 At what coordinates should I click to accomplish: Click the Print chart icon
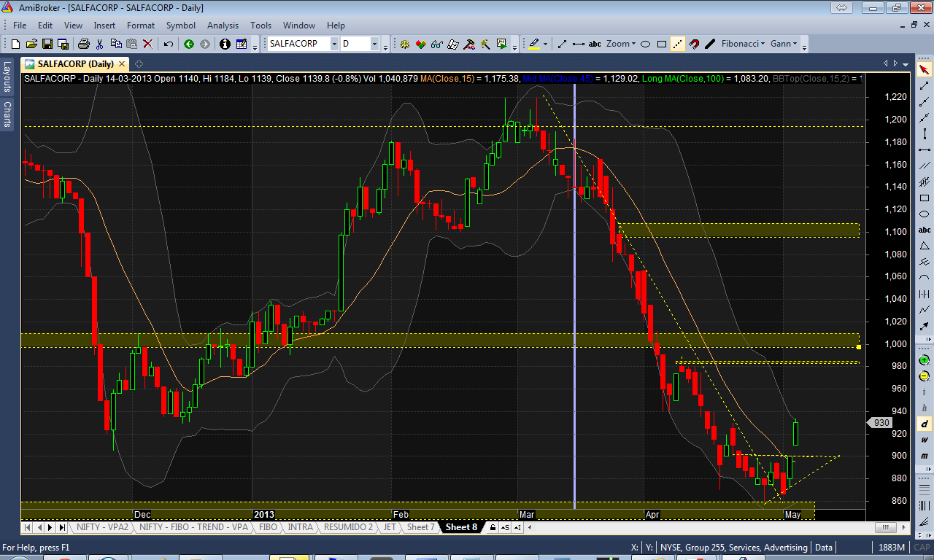pos(83,44)
